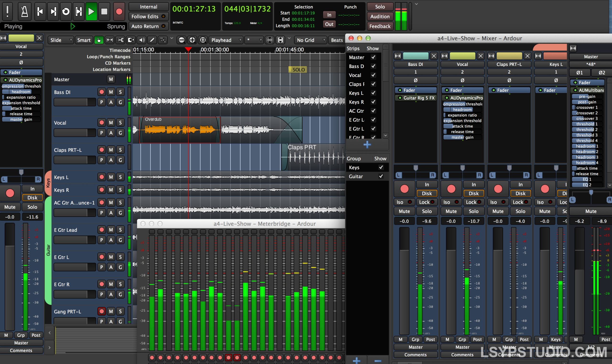Select the grab hand tool

(x=99, y=40)
